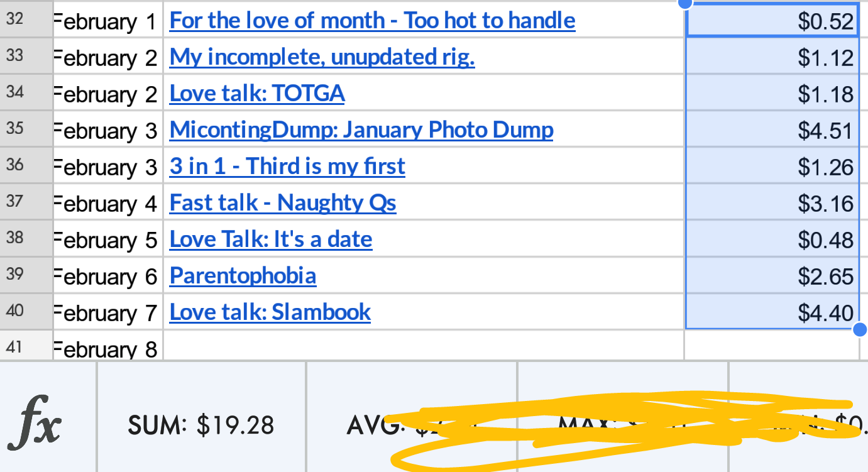Select row header 36
This screenshot has width=868, height=472.
click(x=26, y=165)
